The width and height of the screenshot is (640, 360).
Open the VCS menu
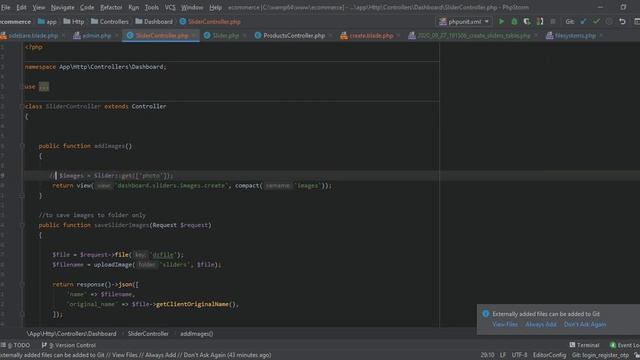tap(170, 7)
